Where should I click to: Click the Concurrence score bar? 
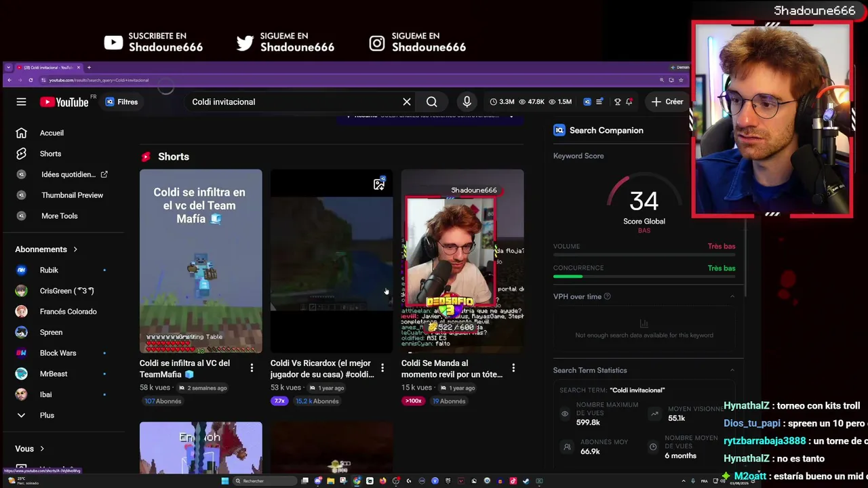pyautogui.click(x=644, y=277)
